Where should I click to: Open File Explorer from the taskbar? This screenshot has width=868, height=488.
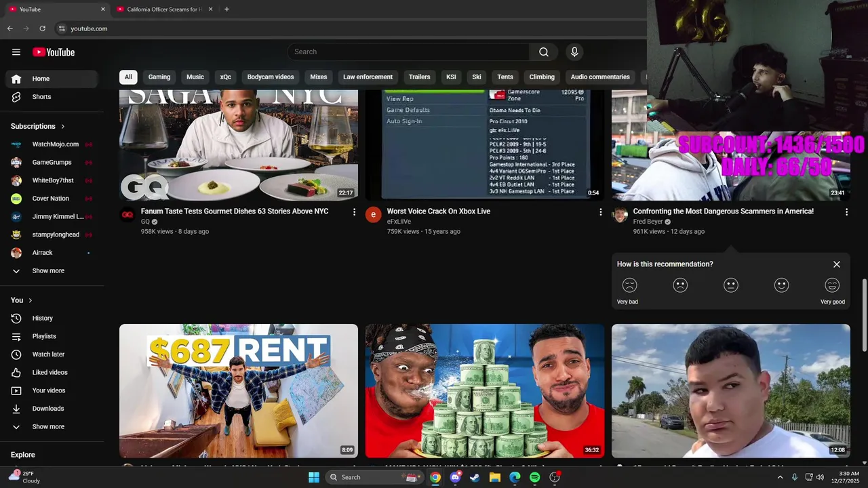pos(495,477)
